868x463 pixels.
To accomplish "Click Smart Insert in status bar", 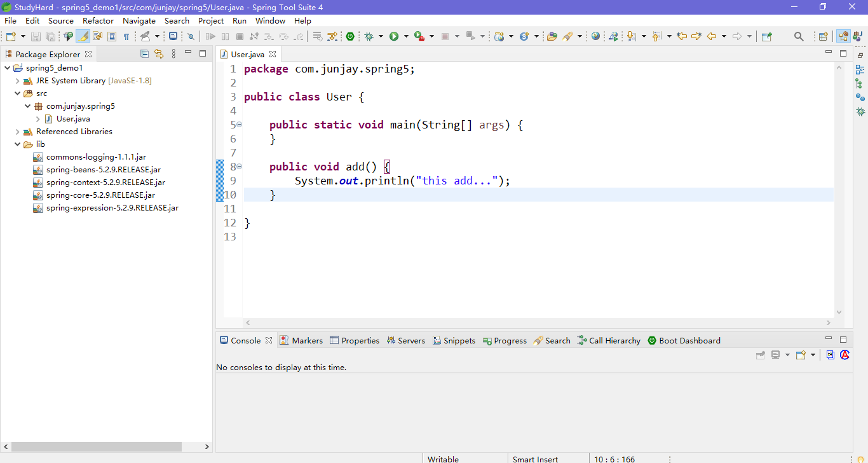I will coord(536,459).
